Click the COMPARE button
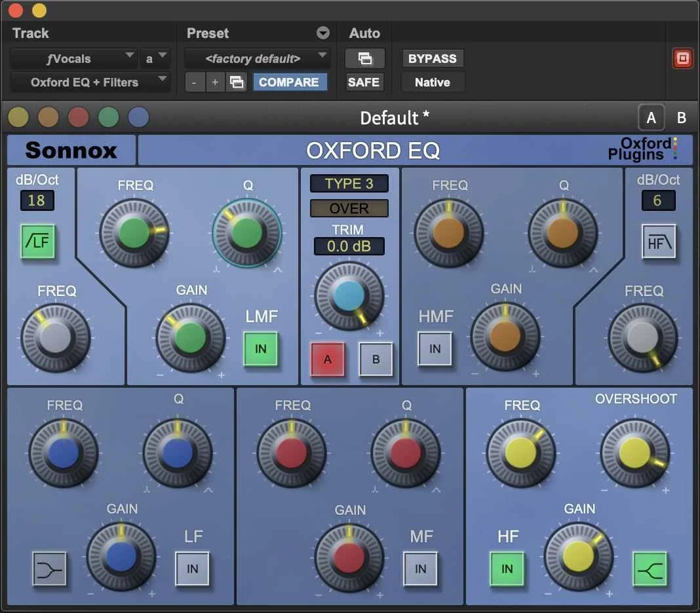700x613 pixels. tap(289, 82)
